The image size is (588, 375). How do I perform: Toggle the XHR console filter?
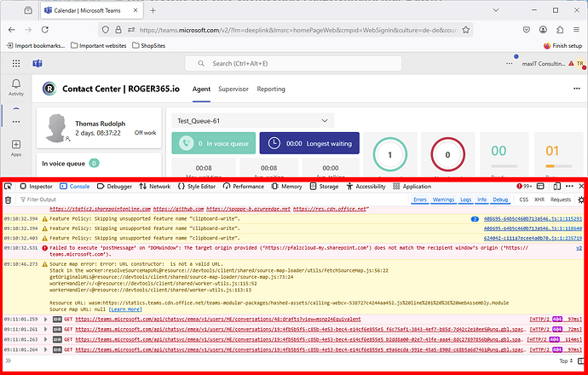[x=539, y=200]
